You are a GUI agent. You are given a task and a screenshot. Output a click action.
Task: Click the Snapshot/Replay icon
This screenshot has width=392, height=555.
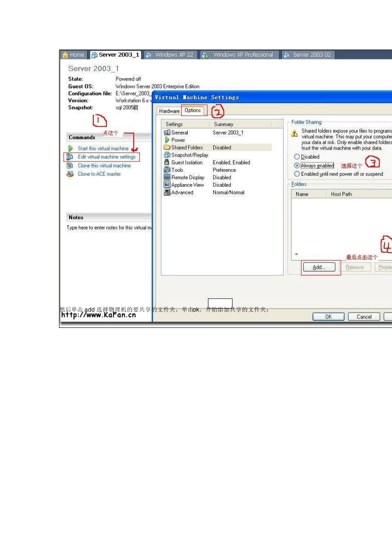167,155
